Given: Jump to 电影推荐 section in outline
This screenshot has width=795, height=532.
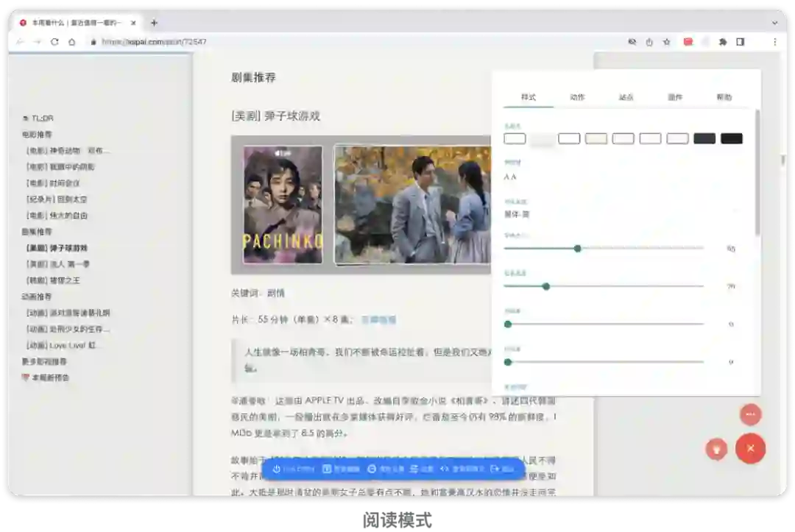Looking at the screenshot, I should pyautogui.click(x=37, y=134).
